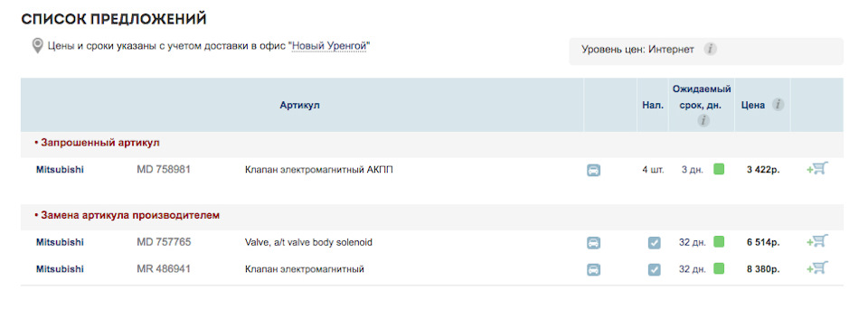Click the Артикул column header
868x328 pixels.
(299, 105)
